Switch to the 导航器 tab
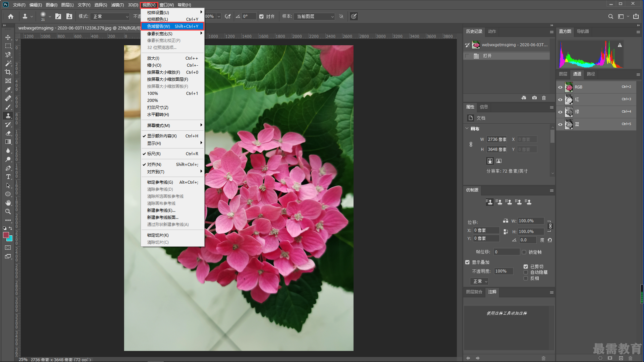The width and height of the screenshot is (644, 362). click(583, 31)
